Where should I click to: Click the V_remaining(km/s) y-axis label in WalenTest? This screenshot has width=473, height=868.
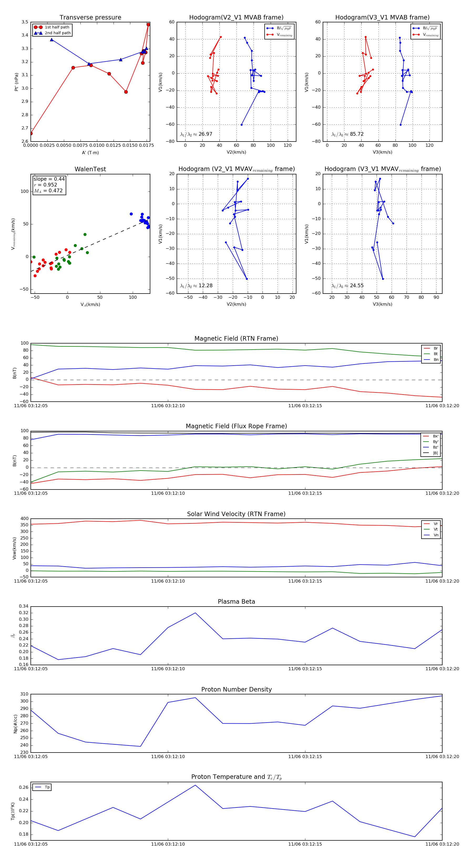[13, 234]
